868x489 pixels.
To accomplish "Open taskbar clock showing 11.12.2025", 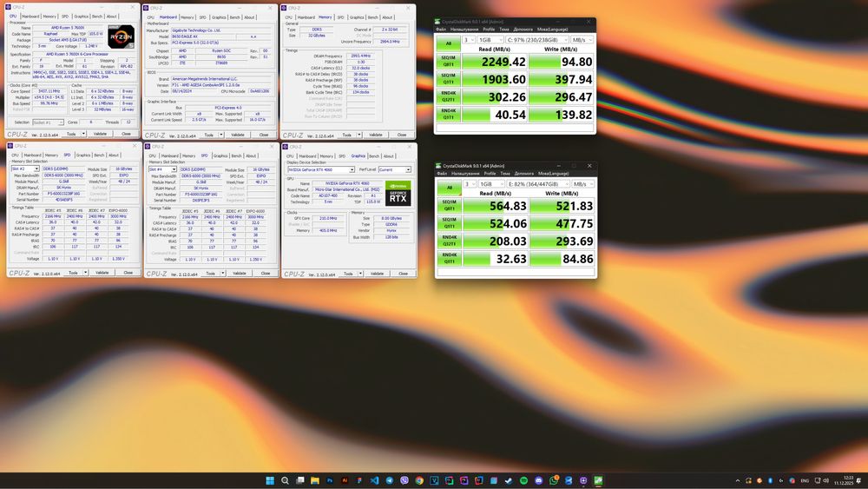I will (846, 480).
